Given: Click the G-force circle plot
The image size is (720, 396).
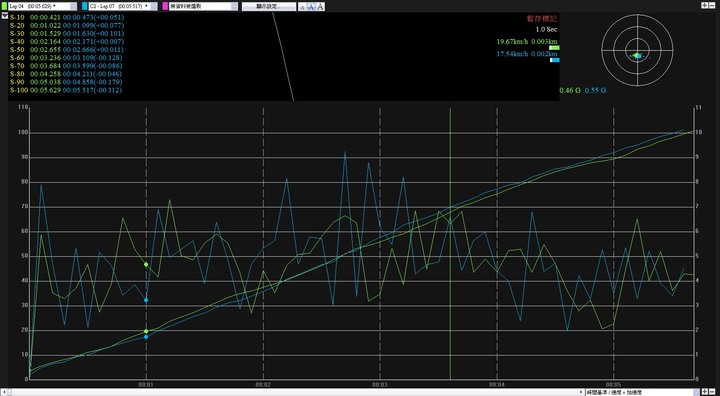Looking at the screenshot, I should tap(637, 50).
